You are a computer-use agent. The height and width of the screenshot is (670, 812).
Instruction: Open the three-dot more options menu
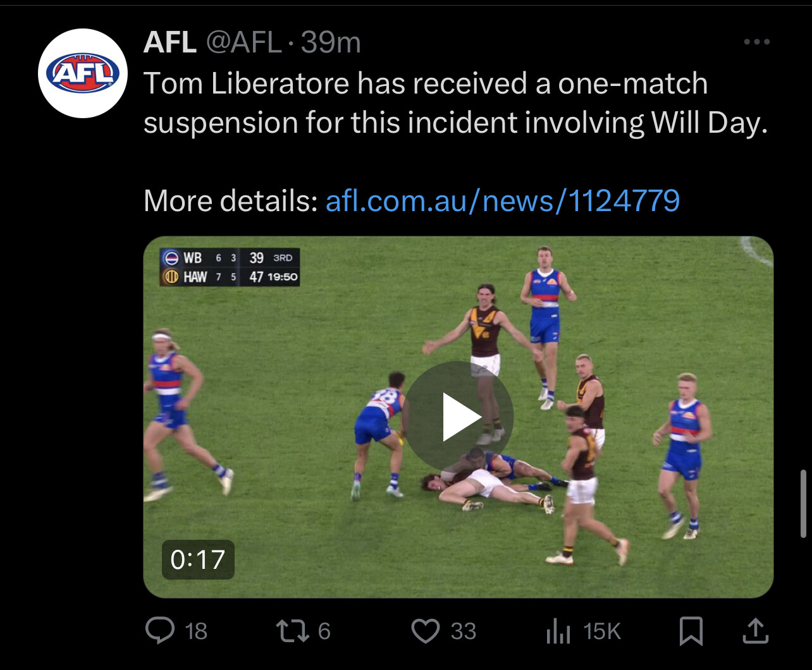click(x=756, y=42)
